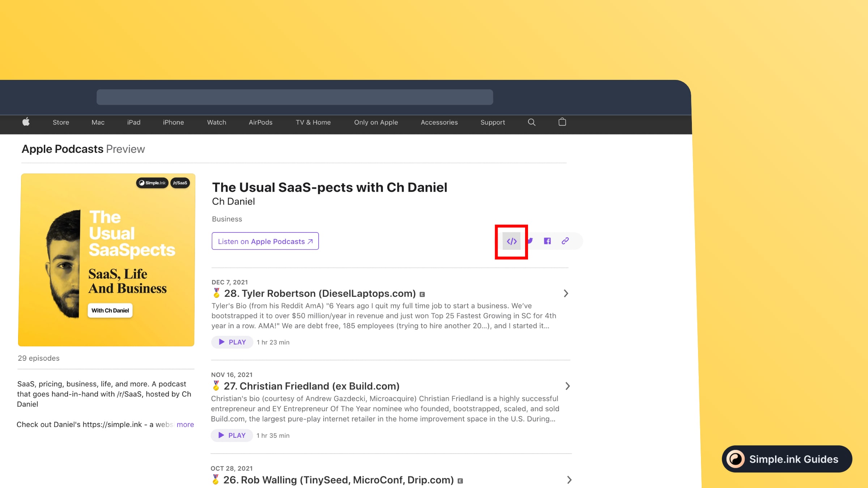Open episode title 26. Rob Walling
Screen dimensions: 868x488
tap(338, 480)
